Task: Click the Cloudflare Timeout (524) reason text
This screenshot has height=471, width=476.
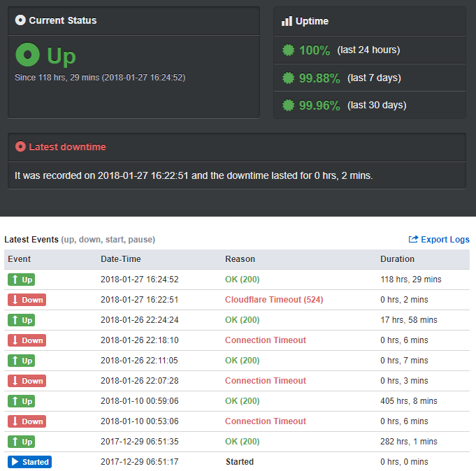Action: pos(273,300)
